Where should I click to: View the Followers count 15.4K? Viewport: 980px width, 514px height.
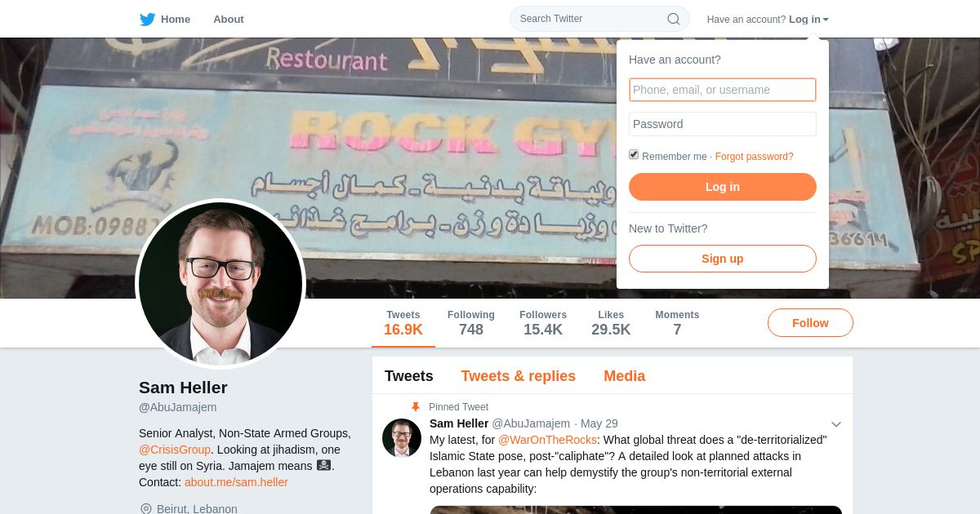[x=543, y=323]
